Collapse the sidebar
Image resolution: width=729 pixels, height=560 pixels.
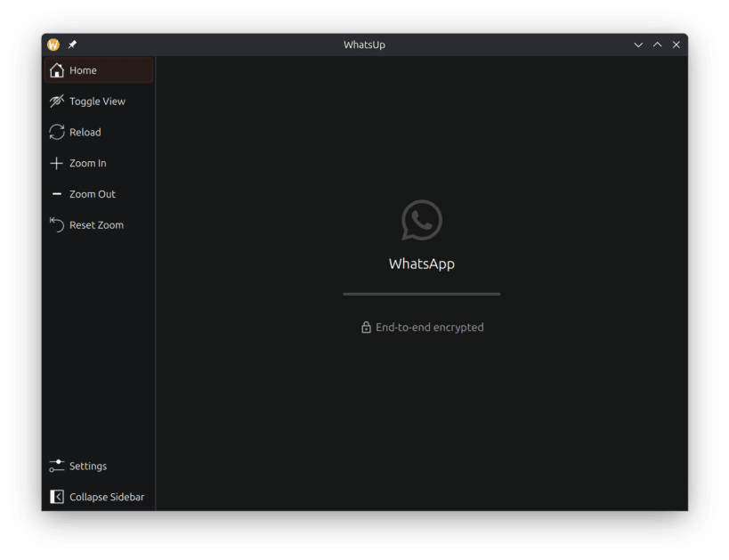point(99,497)
